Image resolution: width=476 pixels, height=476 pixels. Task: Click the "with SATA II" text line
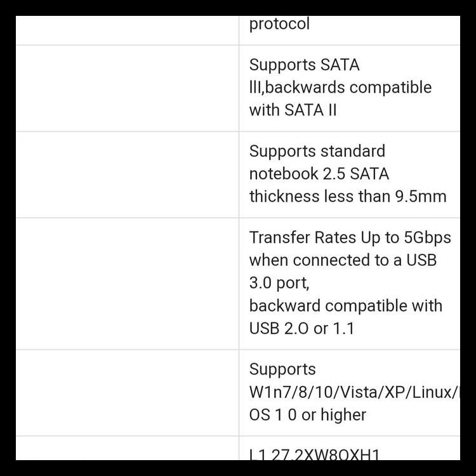[293, 110]
